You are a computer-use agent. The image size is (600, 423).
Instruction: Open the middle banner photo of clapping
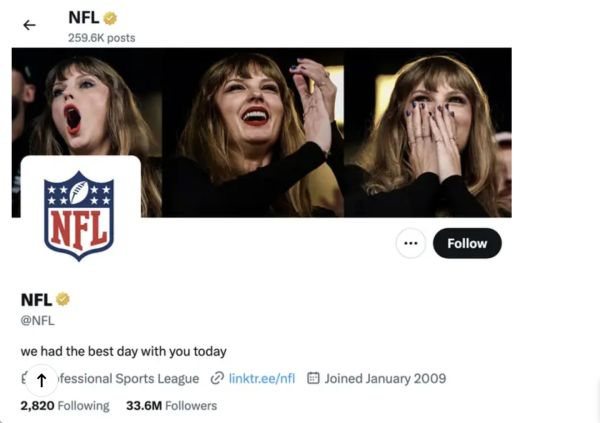(x=253, y=132)
